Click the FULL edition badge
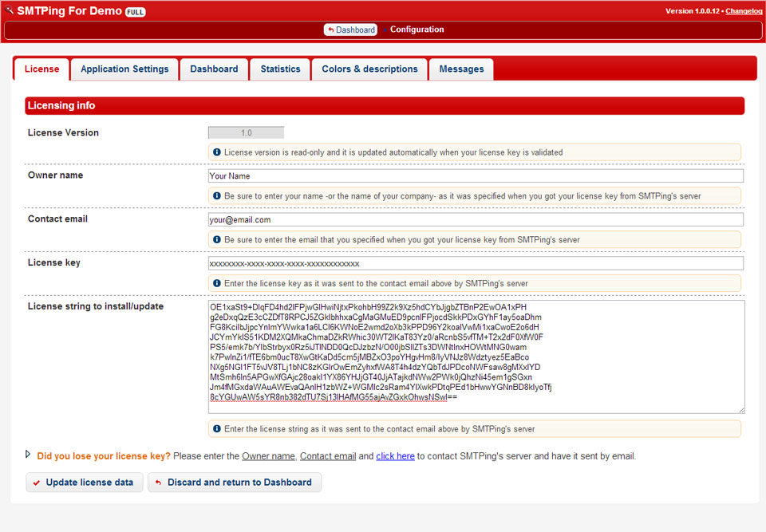Viewport: 766px width, 532px height. pyautogui.click(x=136, y=12)
